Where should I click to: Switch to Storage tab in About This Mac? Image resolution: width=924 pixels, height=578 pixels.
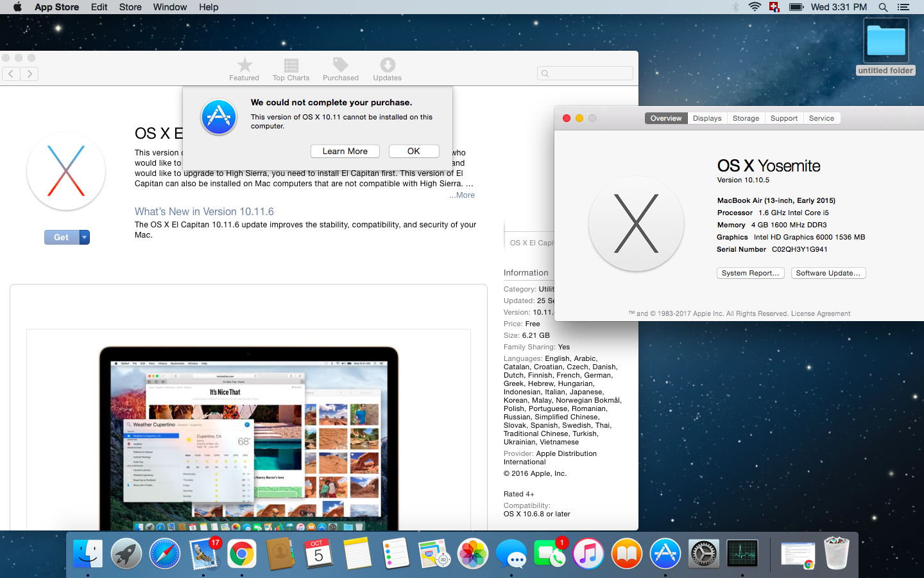[x=746, y=118]
